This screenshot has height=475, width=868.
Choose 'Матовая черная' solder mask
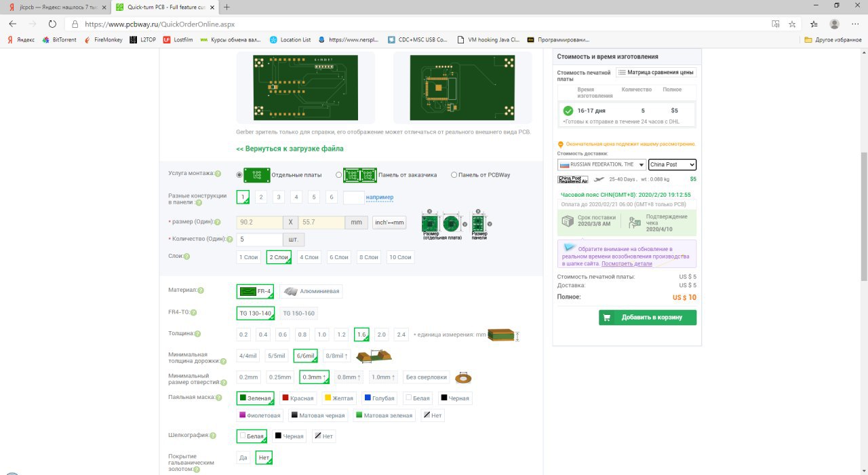318,415
